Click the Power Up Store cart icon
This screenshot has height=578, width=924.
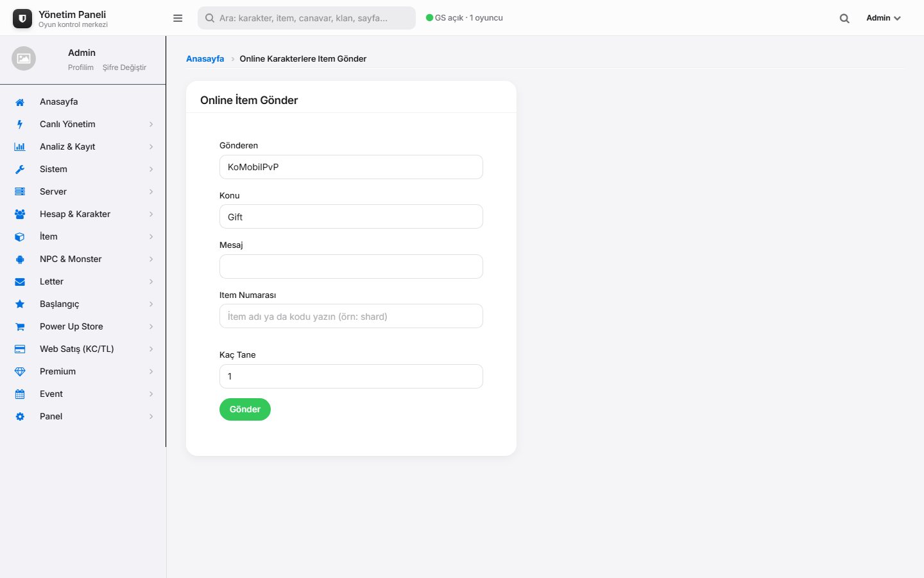[x=20, y=327]
